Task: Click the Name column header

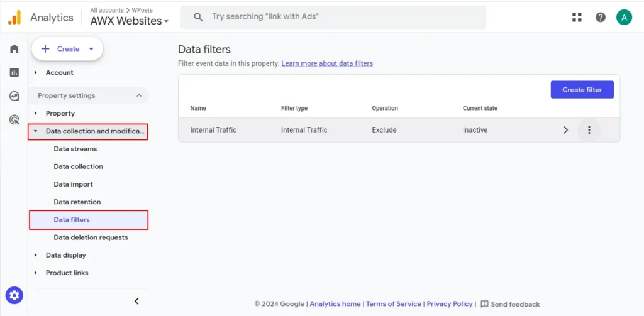Action: tap(198, 108)
